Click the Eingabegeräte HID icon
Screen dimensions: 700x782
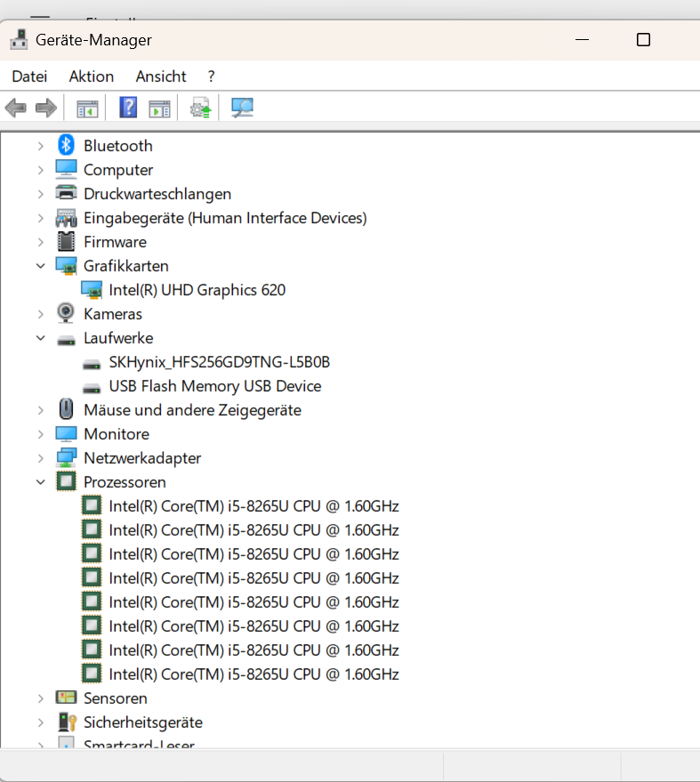pos(66,217)
